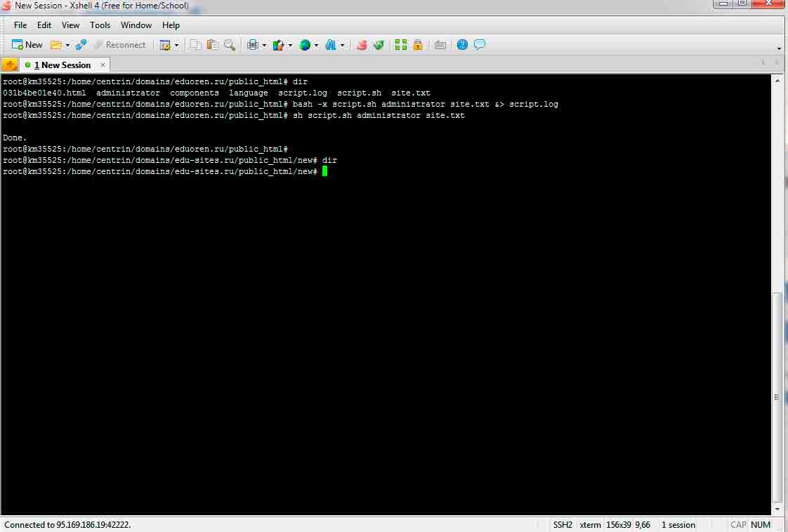Click the keyboard mapping icon

pos(440,45)
